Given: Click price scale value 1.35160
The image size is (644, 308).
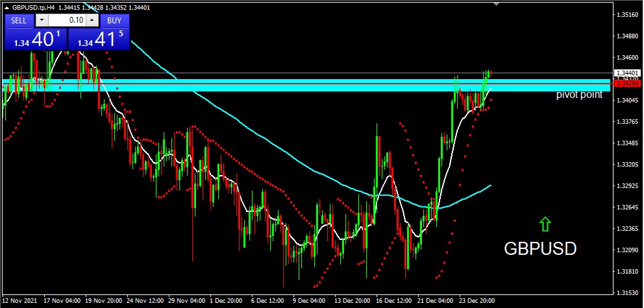Looking at the screenshot, I should click(x=628, y=15).
